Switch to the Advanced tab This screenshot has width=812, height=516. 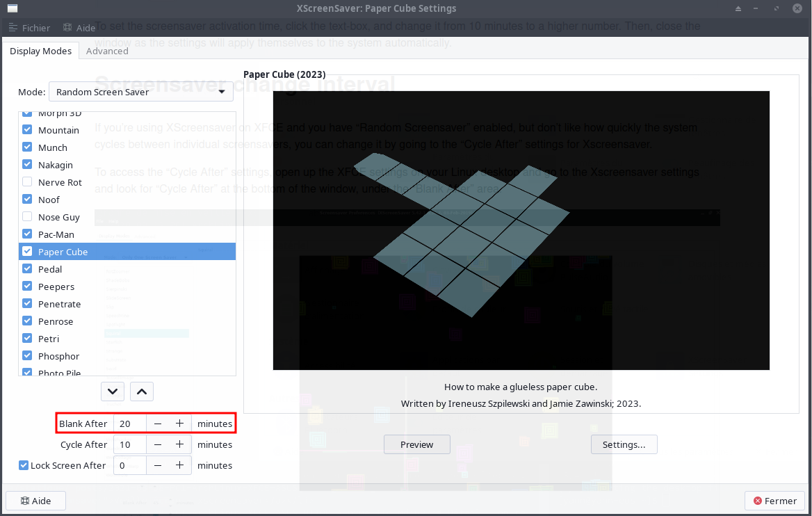click(x=107, y=51)
